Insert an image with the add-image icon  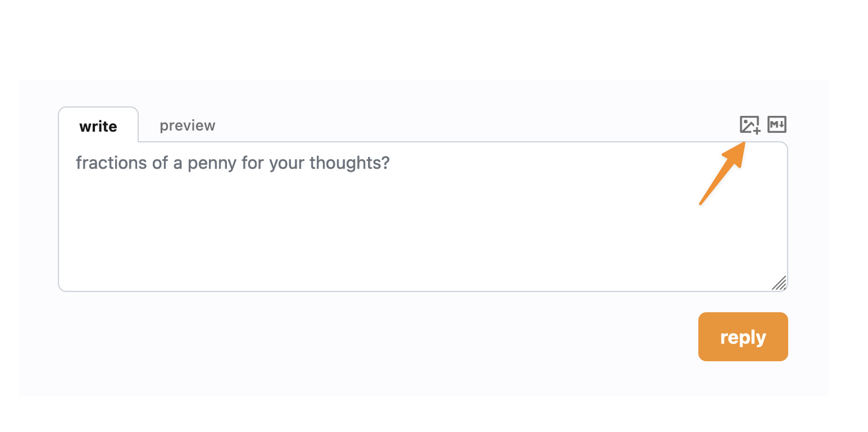(x=749, y=125)
